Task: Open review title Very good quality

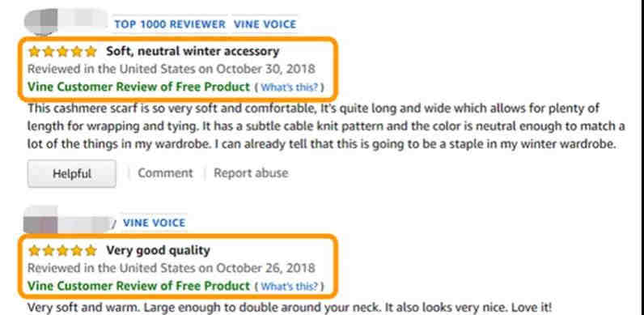Action: coord(158,250)
